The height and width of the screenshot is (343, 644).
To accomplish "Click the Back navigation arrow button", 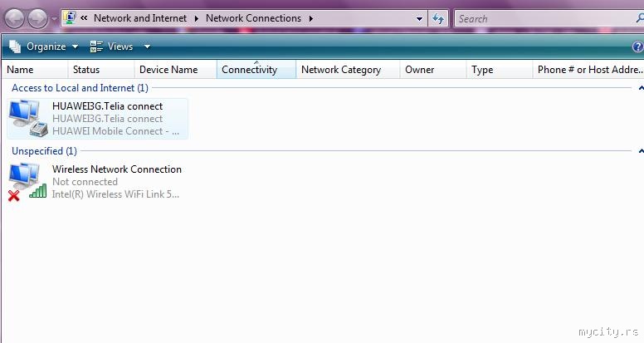I will 14,19.
